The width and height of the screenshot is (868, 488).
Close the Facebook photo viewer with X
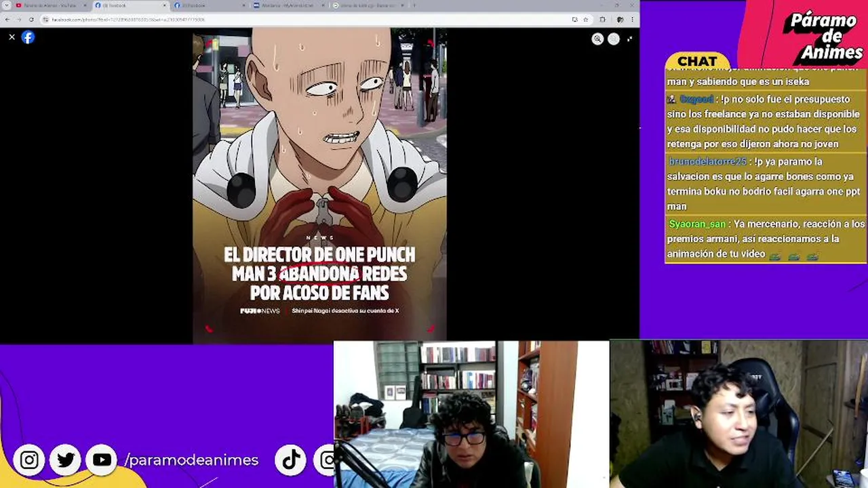[x=12, y=37]
